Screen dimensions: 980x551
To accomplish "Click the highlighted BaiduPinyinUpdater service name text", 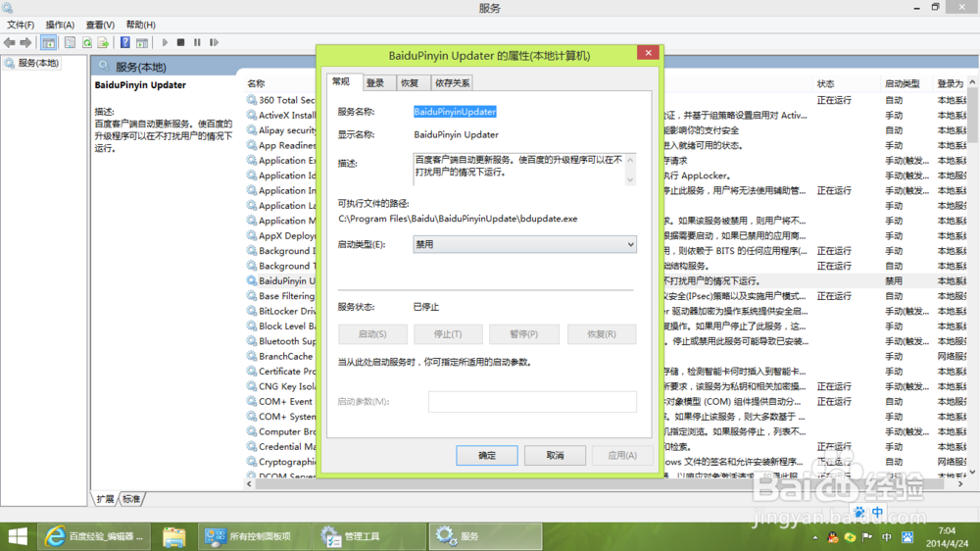I will pos(455,112).
